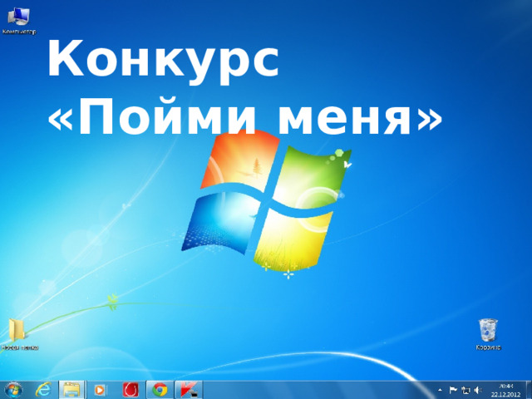
Task: Open volume speaker tray icon
Action: point(478,390)
